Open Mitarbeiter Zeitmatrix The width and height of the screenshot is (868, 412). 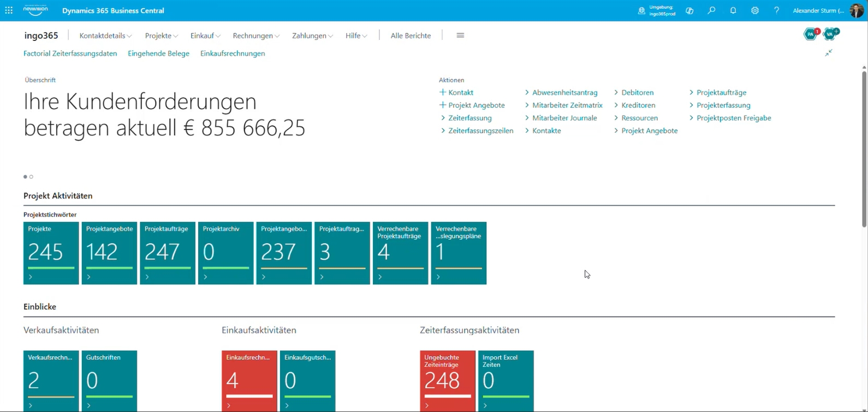click(564, 105)
